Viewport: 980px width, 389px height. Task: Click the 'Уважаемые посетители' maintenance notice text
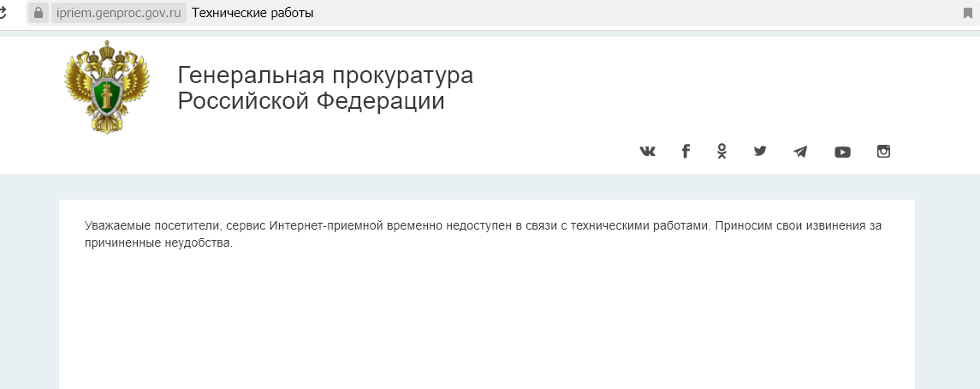(x=483, y=235)
